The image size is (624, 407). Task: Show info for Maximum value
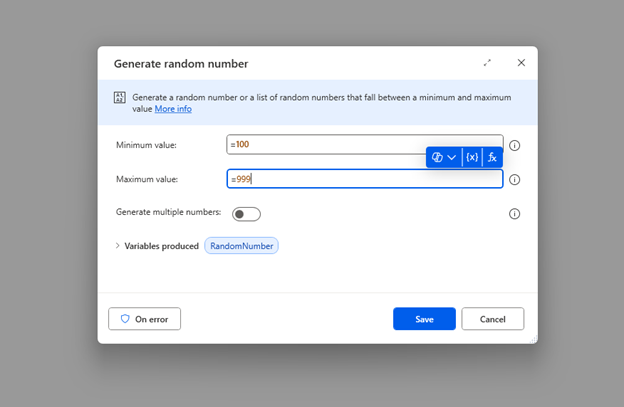pyautogui.click(x=515, y=180)
